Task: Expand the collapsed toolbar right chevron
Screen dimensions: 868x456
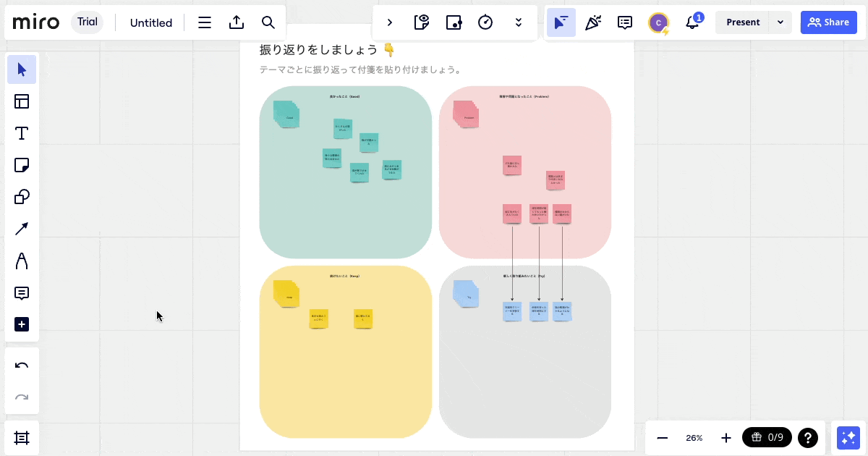Action: (390, 22)
